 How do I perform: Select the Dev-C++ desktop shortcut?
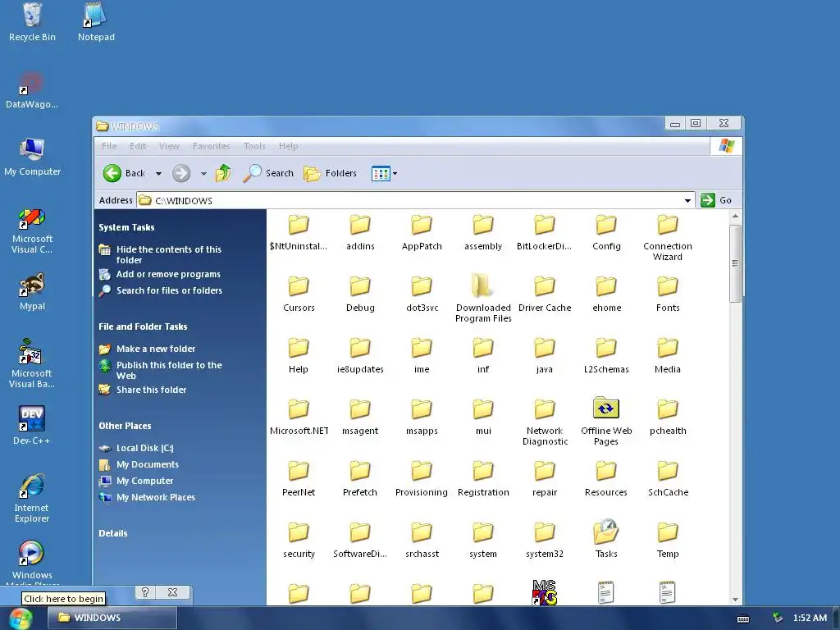point(32,425)
